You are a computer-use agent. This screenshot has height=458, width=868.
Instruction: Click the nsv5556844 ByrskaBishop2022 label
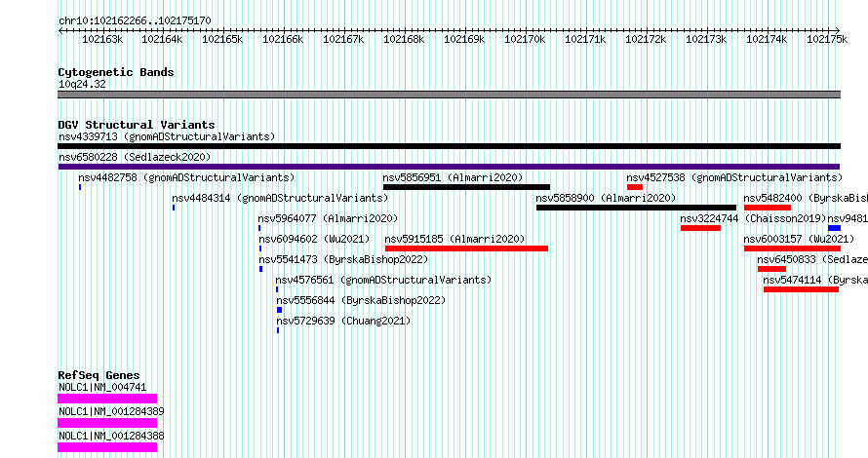tap(361, 300)
